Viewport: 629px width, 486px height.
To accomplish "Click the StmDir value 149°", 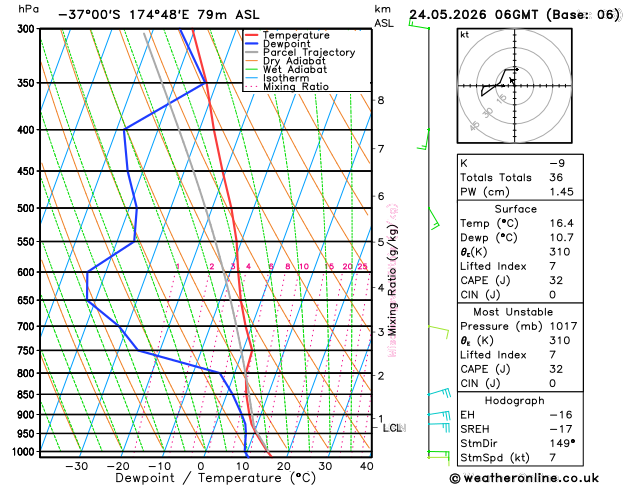I will coord(562,443).
